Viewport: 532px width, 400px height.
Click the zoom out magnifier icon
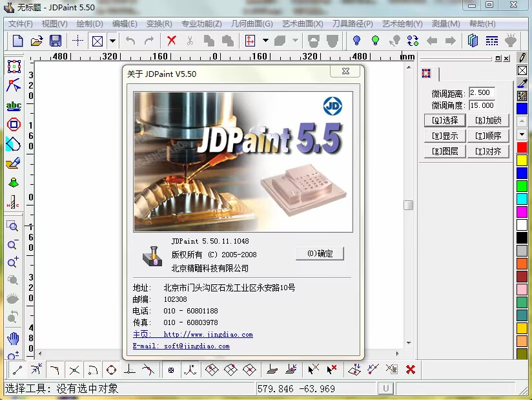(x=13, y=244)
